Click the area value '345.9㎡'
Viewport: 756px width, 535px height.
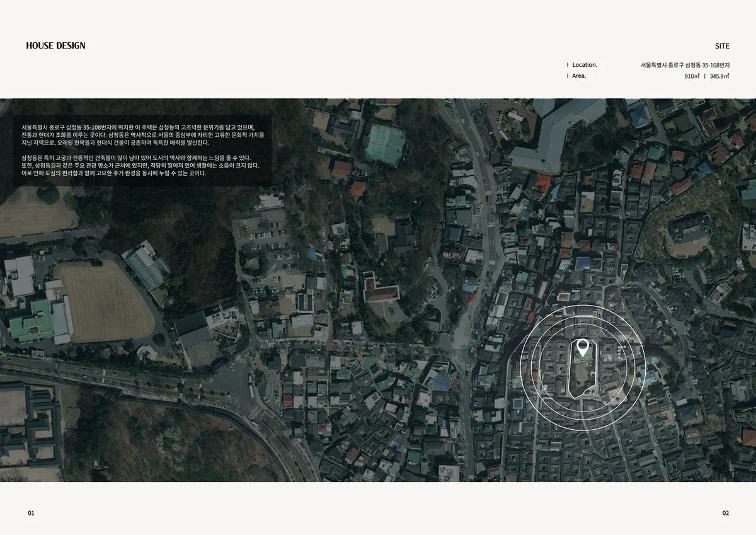719,76
